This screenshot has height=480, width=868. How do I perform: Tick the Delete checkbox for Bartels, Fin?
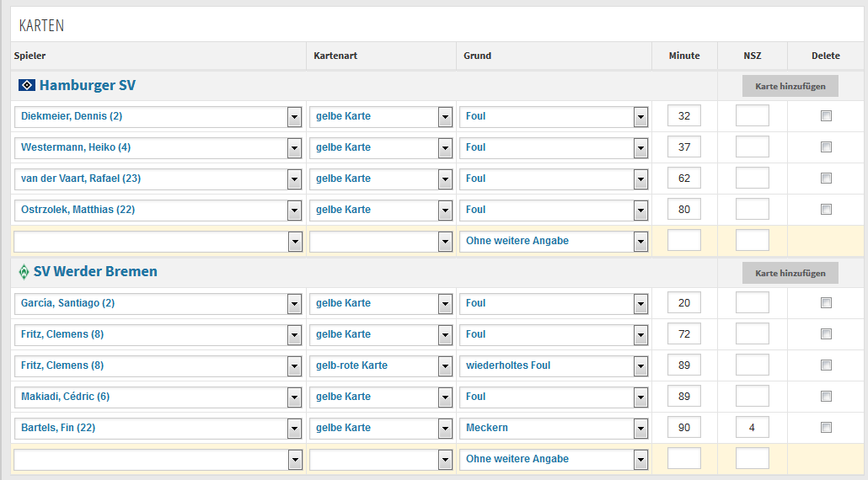pos(826,428)
